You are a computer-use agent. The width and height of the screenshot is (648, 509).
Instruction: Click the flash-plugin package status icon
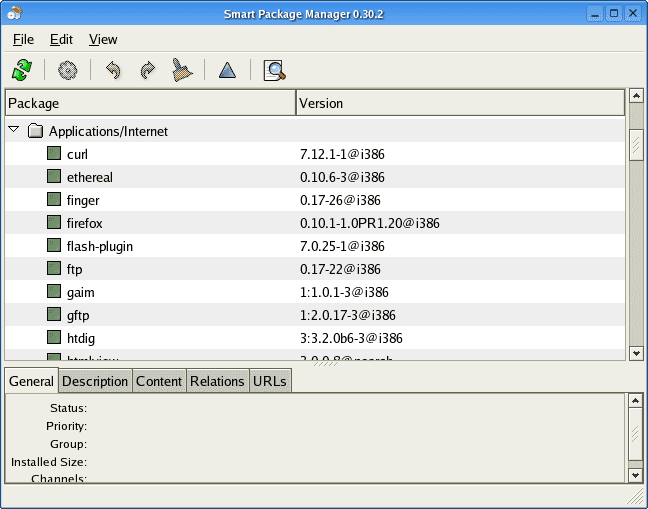tap(54, 245)
